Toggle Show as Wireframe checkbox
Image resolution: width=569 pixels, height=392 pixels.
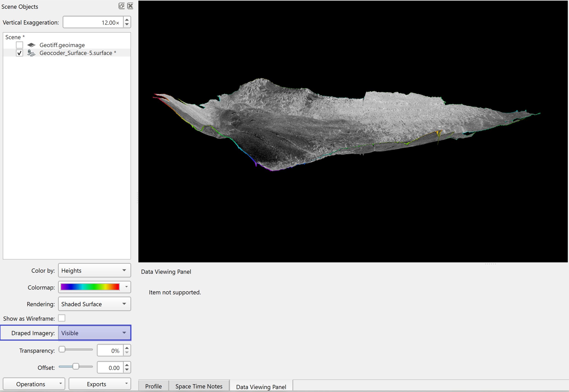pyautogui.click(x=62, y=318)
